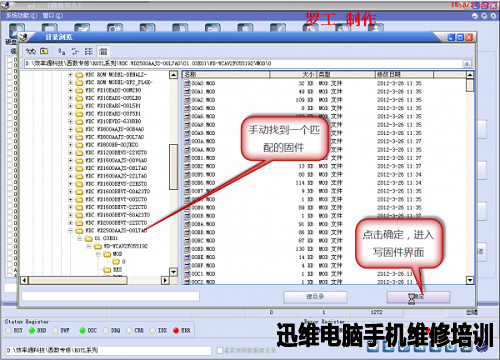Viewport: 500px width, 360px height.
Task: Click the sort-by-name icon in dialog toolbar
Action: (61, 51)
